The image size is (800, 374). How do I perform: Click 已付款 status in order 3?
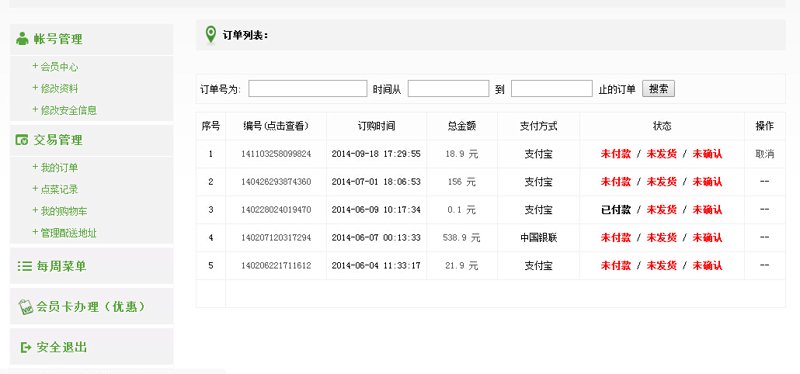pyautogui.click(x=616, y=210)
